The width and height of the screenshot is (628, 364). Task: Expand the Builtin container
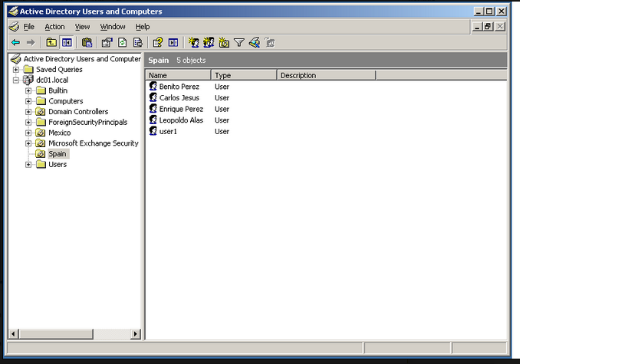click(28, 90)
